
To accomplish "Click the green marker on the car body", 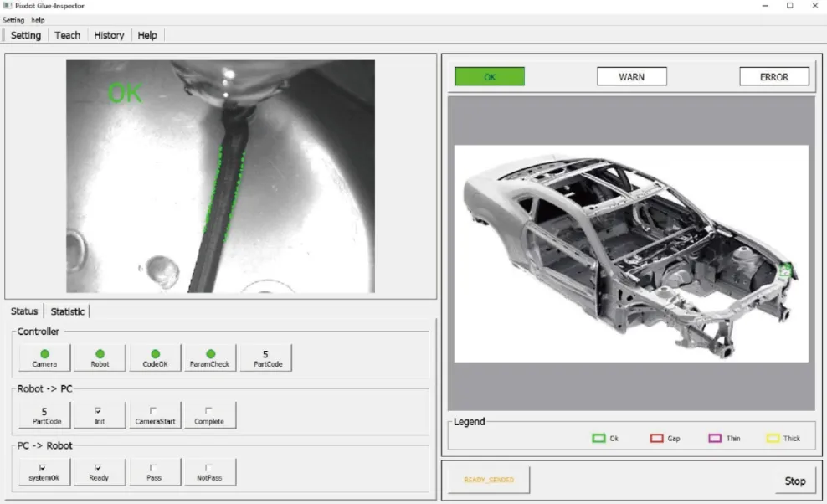I will 785,270.
